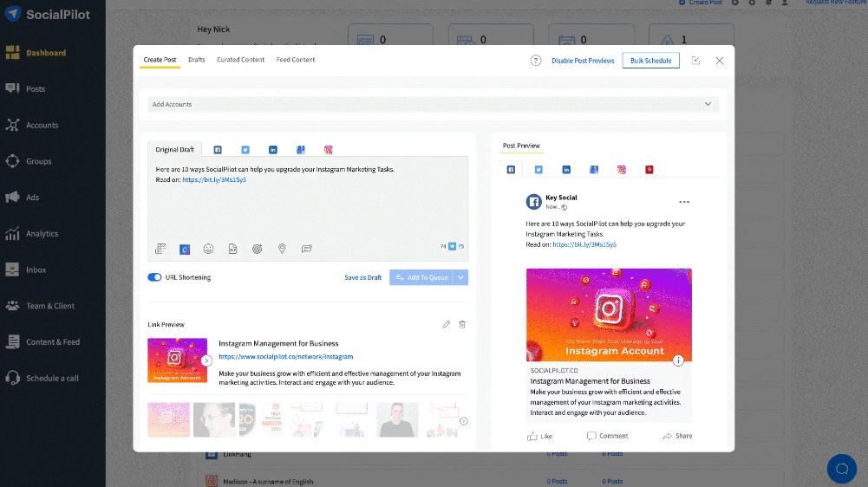Viewport: 868px width, 487px height.
Task: Click Share in the Facebook preview
Action: pos(677,436)
